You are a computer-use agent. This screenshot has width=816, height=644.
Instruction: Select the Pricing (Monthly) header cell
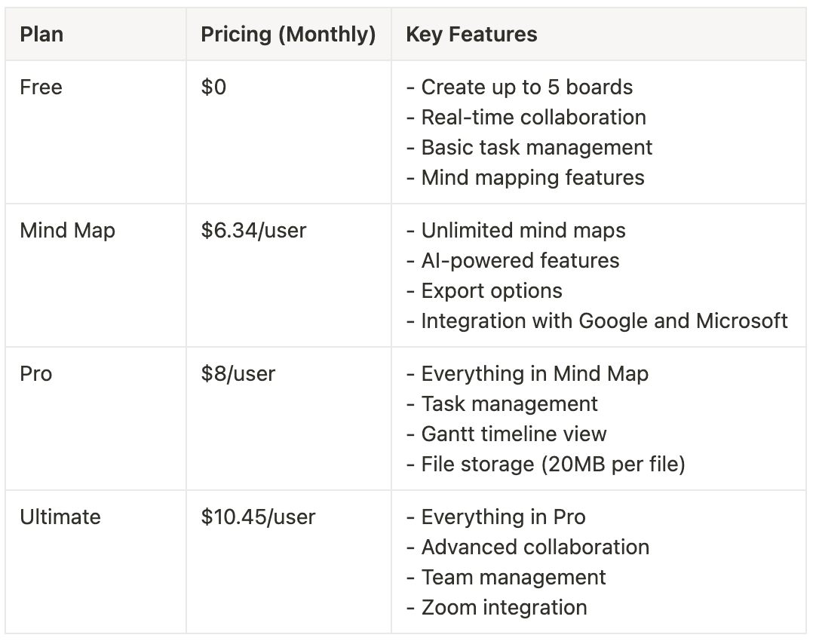point(288,35)
